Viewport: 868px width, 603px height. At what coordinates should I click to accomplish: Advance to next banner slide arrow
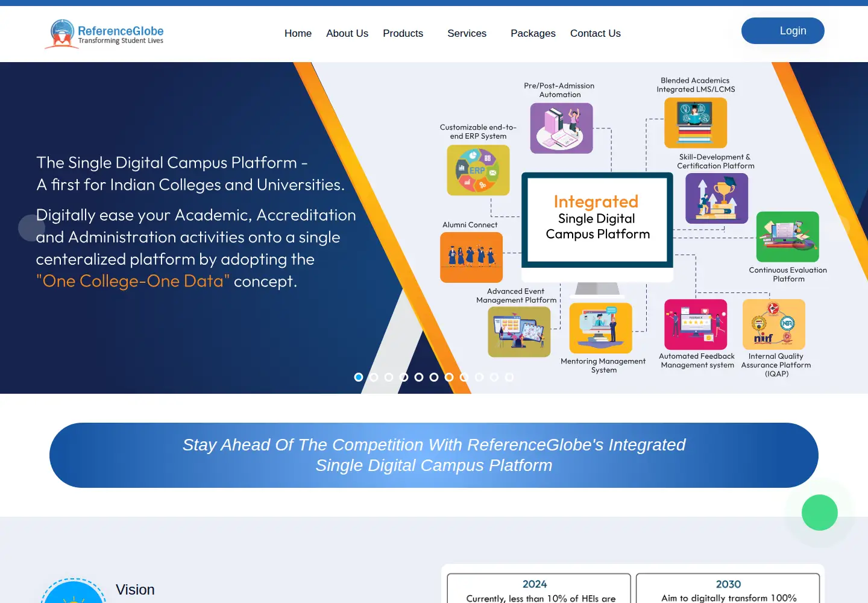coord(837,228)
